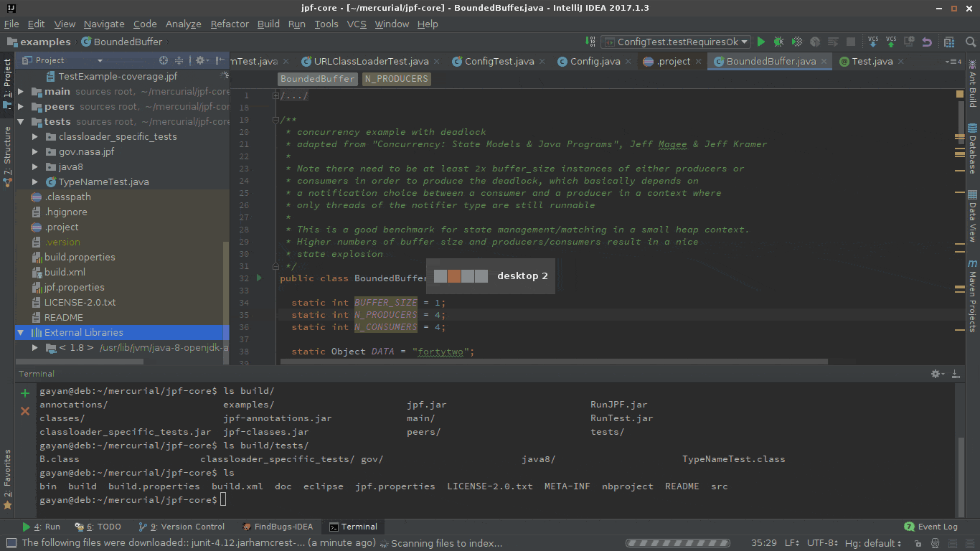Open FindBugs-IDEA tool window
This screenshot has height=551, width=980.
pyautogui.click(x=278, y=527)
